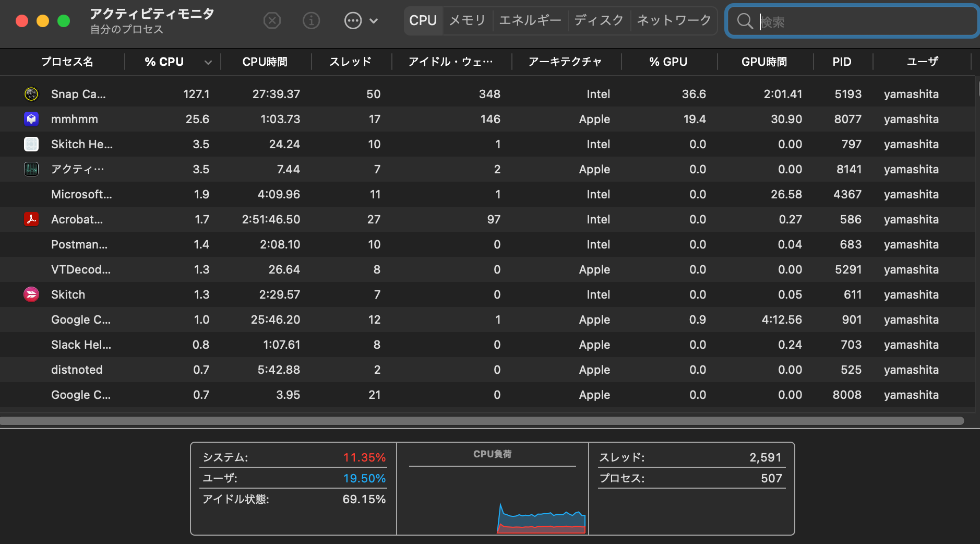Select the Skitch process name text
The height and width of the screenshot is (544, 980).
tap(68, 294)
